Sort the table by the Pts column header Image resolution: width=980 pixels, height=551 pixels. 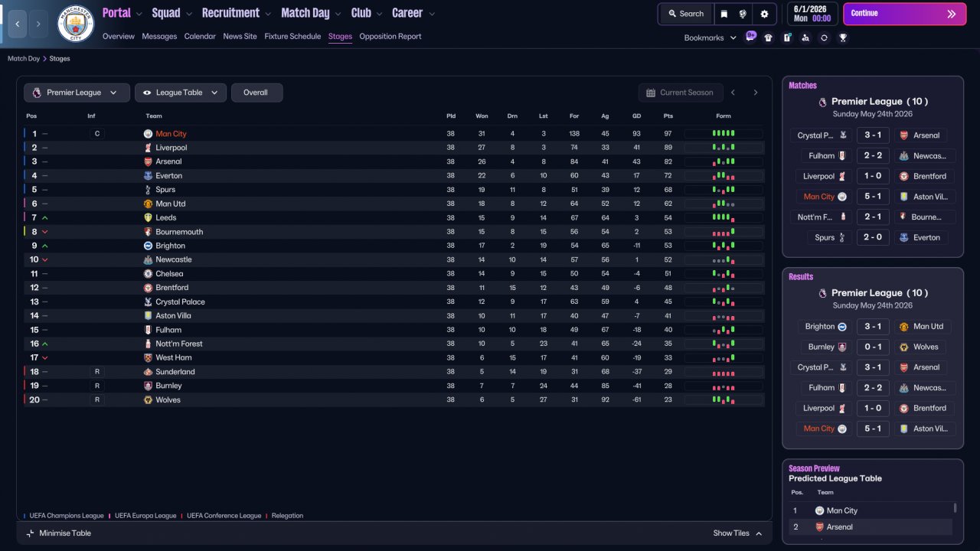(668, 116)
